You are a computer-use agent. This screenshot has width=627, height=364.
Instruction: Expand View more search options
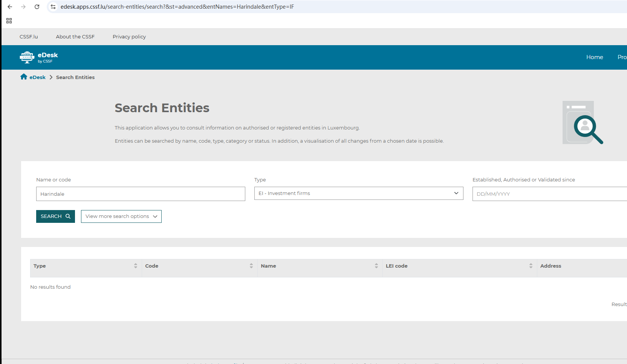(121, 216)
